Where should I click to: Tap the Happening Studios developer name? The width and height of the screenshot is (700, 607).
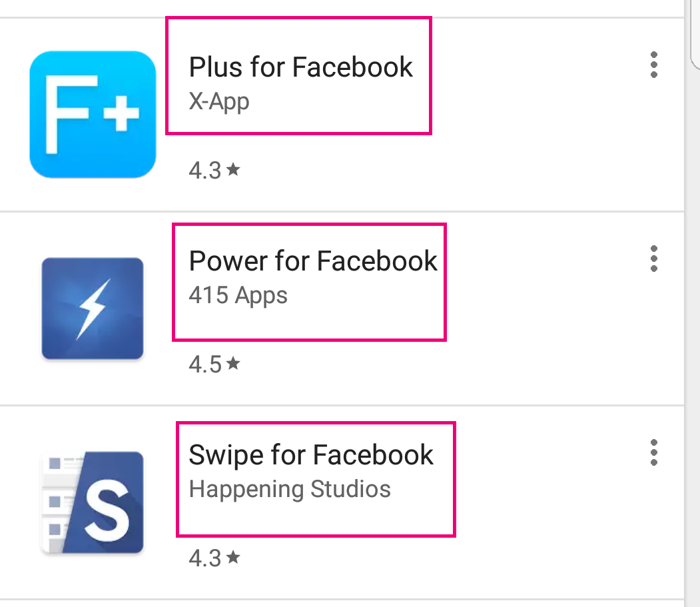point(290,490)
